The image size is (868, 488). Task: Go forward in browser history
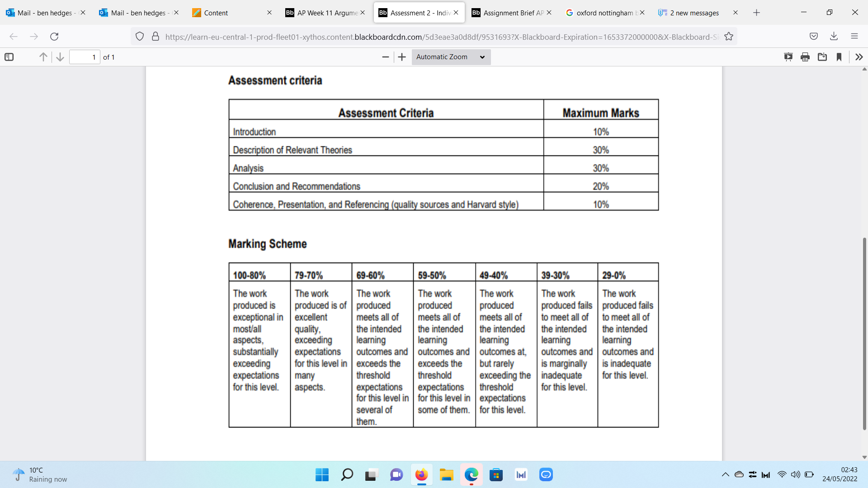(x=34, y=37)
